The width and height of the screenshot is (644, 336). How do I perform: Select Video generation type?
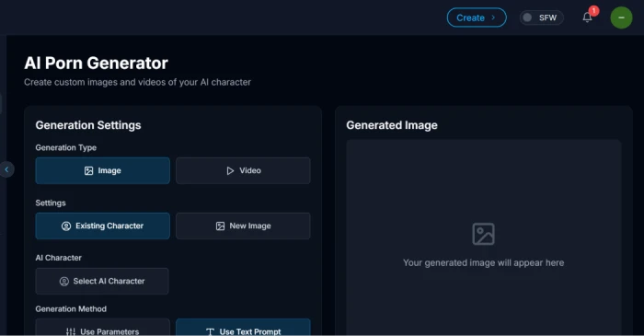(243, 170)
